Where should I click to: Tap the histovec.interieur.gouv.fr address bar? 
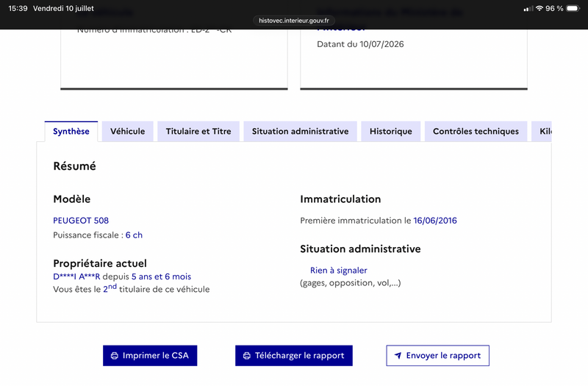pyautogui.click(x=294, y=21)
